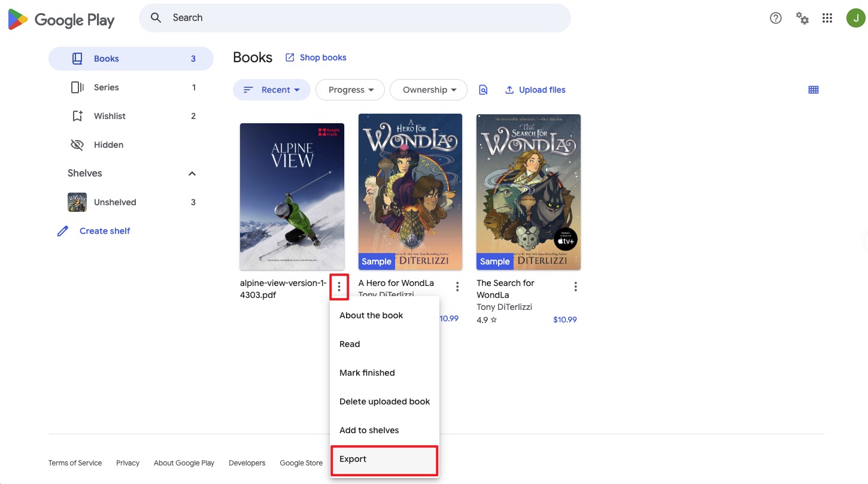Click the Upload files button

[x=535, y=90]
